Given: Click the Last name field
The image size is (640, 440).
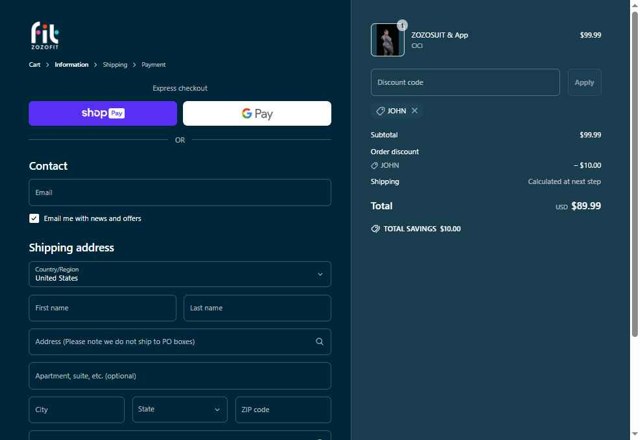Looking at the screenshot, I should [258, 308].
